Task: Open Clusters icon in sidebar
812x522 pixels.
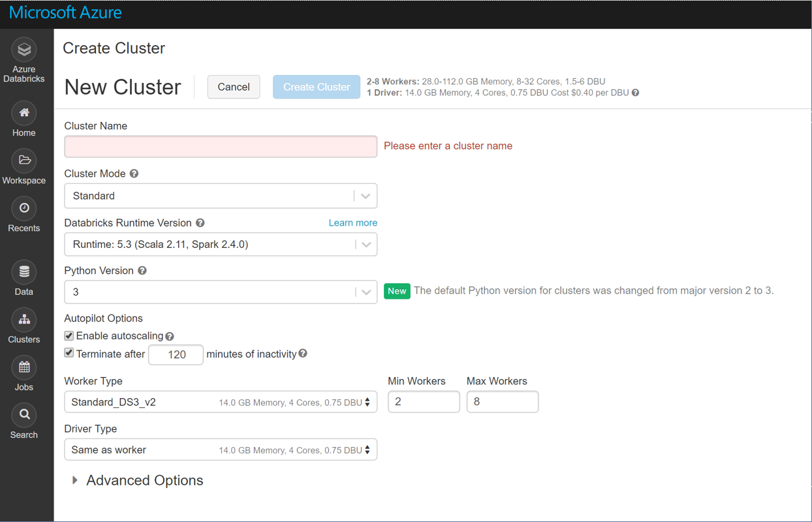Action: click(x=24, y=320)
